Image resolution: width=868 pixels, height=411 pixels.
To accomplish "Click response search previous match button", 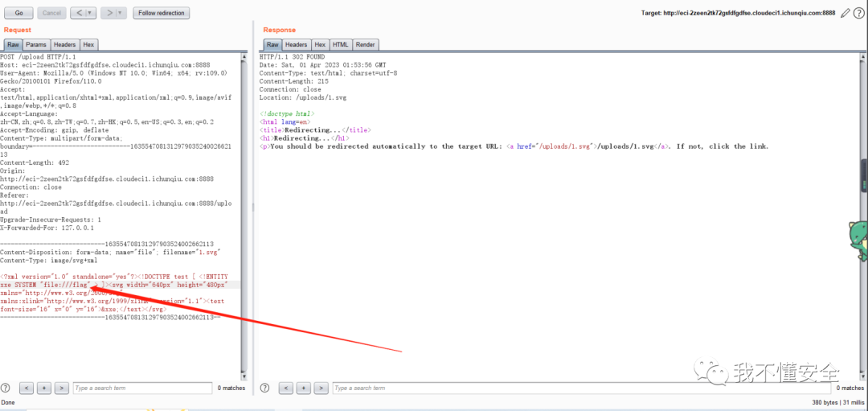I will (285, 388).
